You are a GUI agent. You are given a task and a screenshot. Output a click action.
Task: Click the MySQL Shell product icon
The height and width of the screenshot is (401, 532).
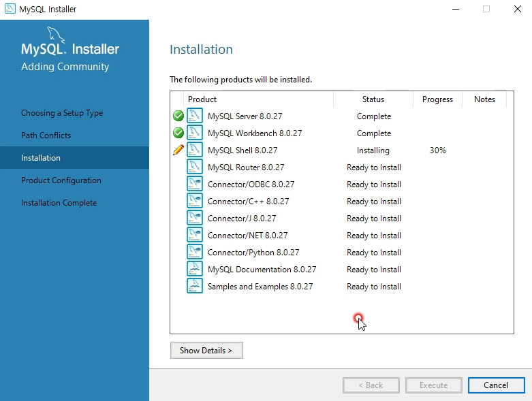click(x=195, y=150)
